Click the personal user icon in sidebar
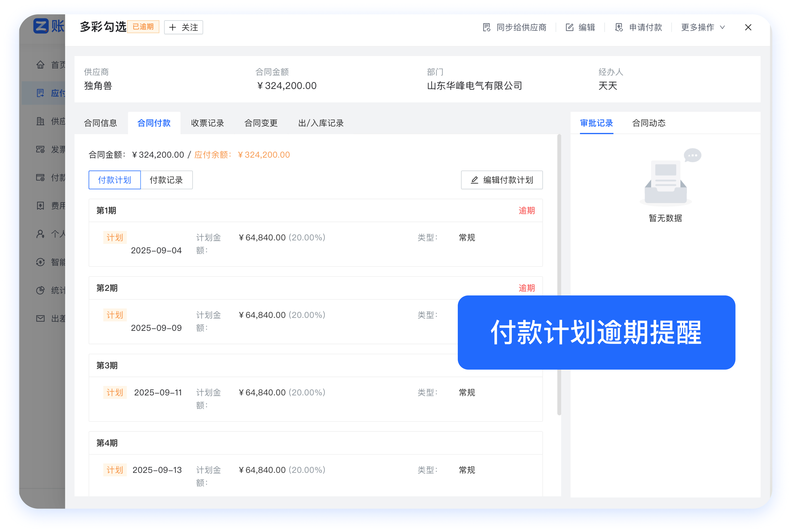 tap(40, 234)
